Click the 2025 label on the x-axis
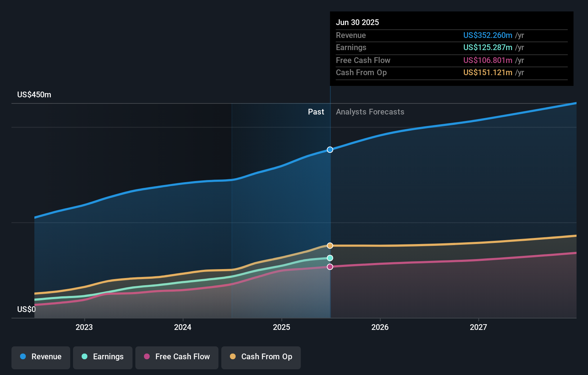This screenshot has height=375, width=588. tap(281, 327)
